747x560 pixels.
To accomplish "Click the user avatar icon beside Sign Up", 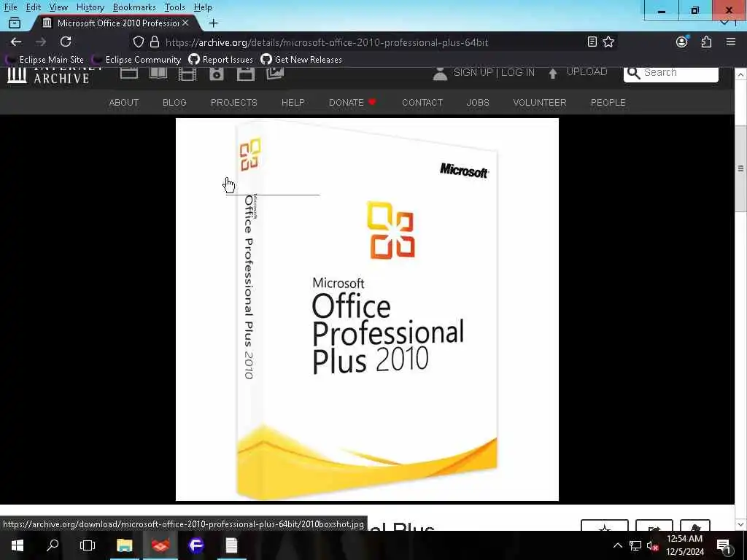I will 440,74.
